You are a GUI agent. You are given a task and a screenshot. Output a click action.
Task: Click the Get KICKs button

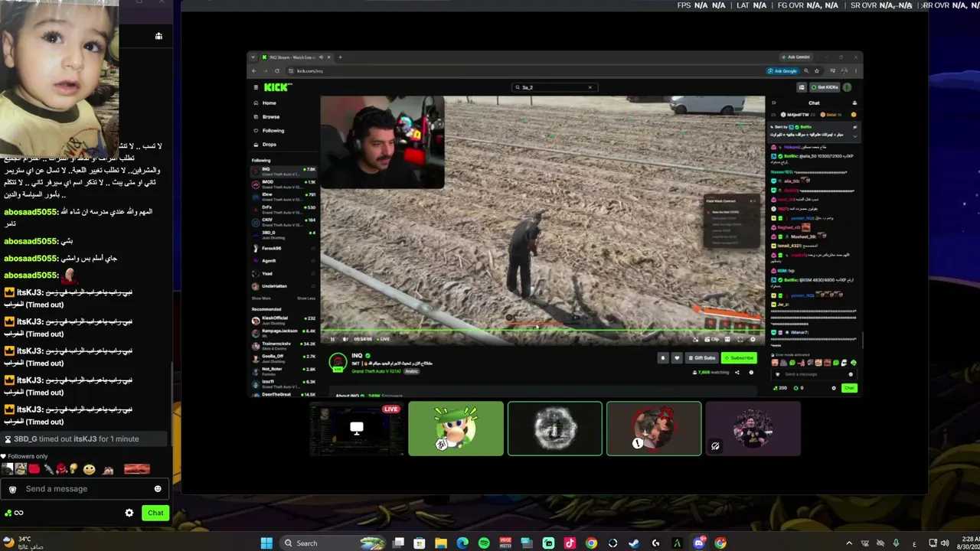click(x=825, y=87)
